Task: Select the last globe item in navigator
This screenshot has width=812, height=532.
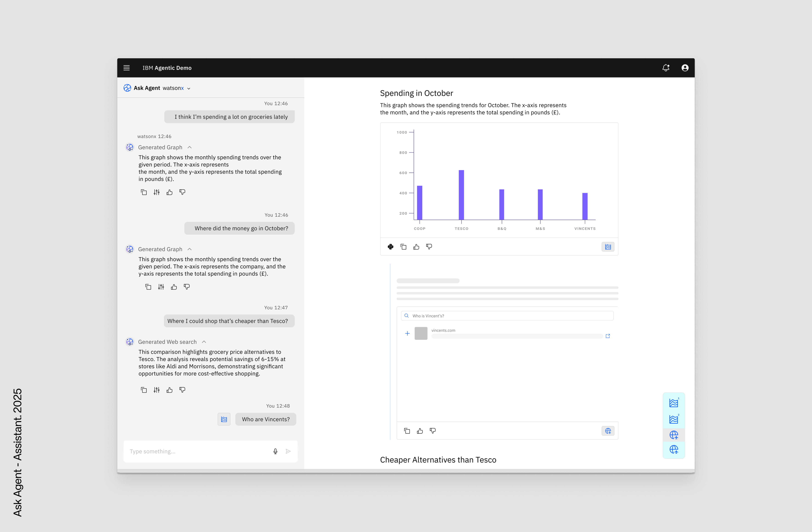Action: (x=673, y=449)
